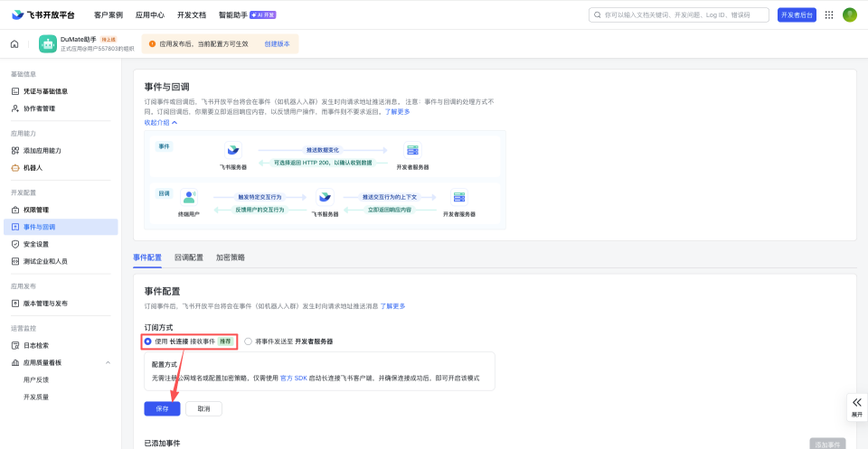This screenshot has width=868, height=449.
Task: Collapse the 应用质量看板 sidebar group
Action: pyautogui.click(x=108, y=362)
